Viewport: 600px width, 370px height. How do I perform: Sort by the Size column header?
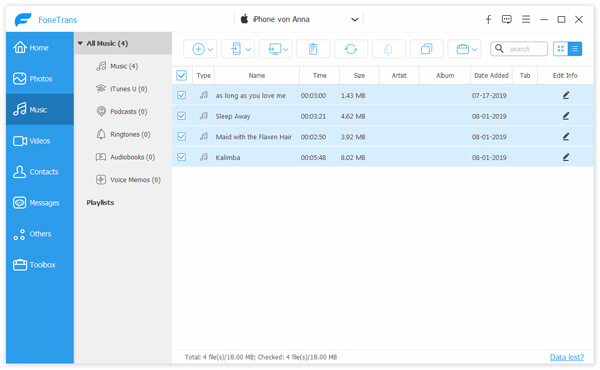pos(359,75)
